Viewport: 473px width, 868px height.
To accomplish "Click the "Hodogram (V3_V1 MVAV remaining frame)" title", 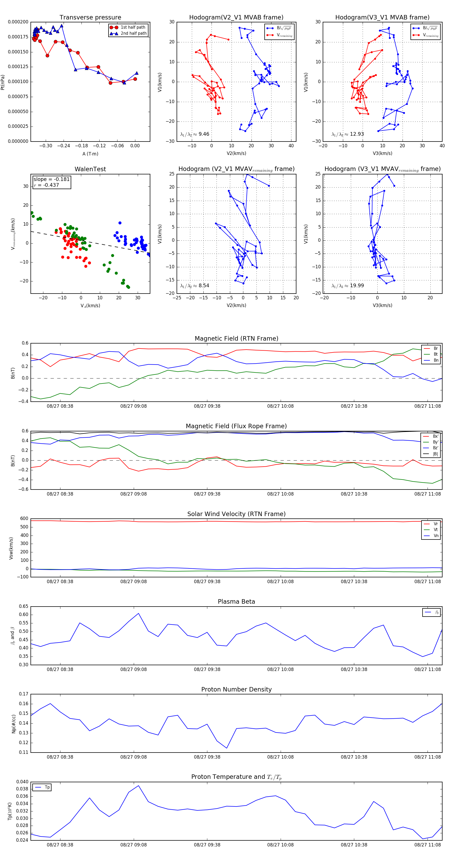I will [x=382, y=169].
